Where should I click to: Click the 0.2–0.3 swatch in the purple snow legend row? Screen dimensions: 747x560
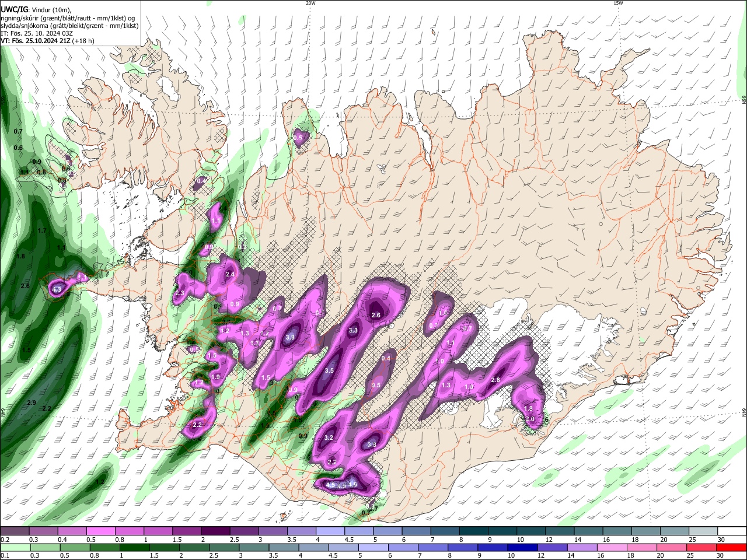(x=15, y=531)
